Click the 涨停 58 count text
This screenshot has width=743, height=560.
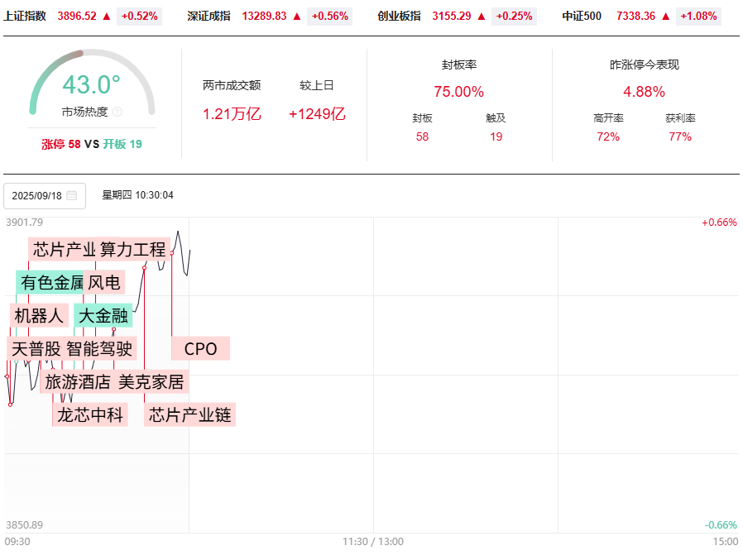(x=61, y=144)
